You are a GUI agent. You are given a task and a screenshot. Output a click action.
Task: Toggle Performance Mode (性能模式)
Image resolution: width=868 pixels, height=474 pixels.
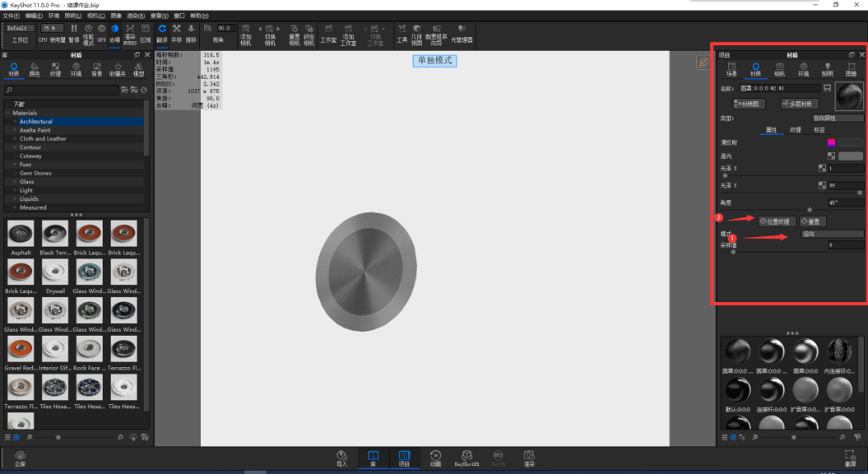[x=88, y=35]
